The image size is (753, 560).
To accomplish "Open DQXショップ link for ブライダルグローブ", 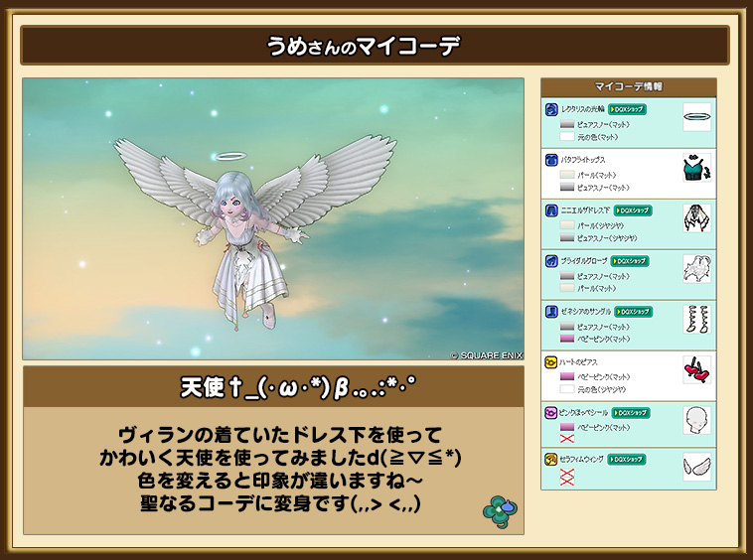I will (x=630, y=261).
